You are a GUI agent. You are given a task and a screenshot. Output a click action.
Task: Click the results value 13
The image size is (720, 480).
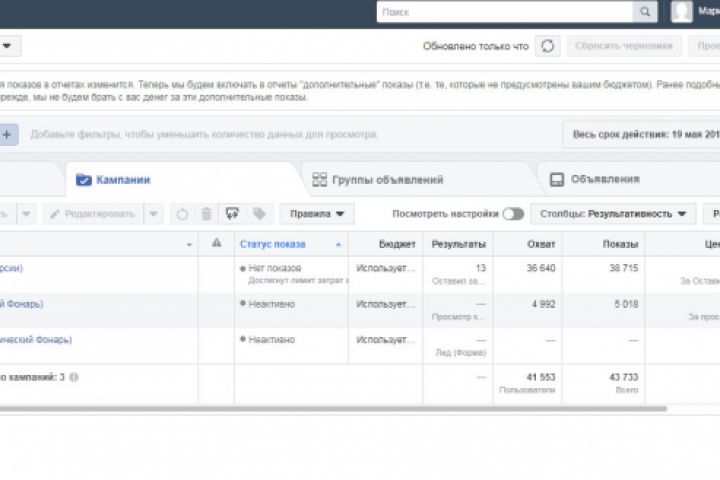point(480,268)
